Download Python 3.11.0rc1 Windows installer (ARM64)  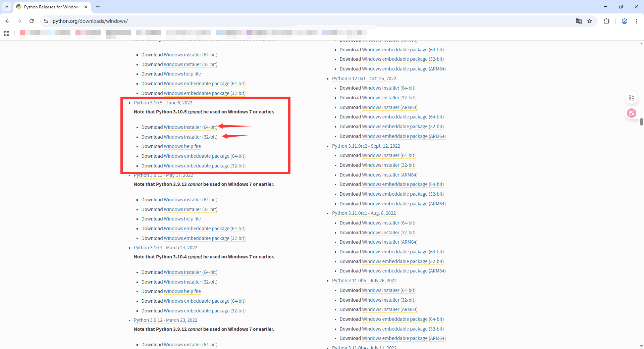390,242
